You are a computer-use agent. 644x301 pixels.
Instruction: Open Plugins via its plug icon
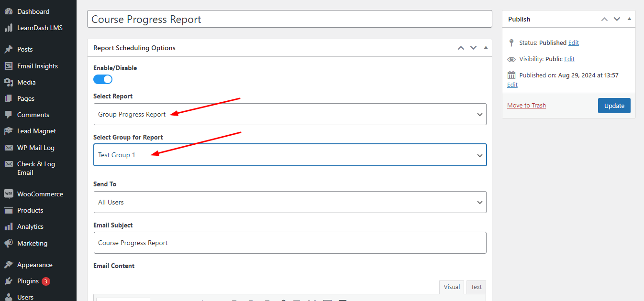9,281
